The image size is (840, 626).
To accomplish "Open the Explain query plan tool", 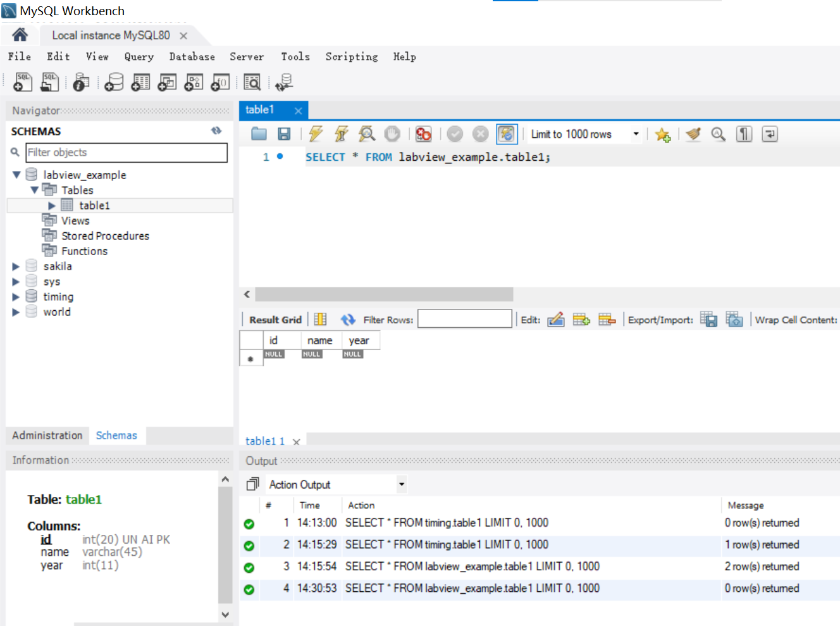I will coord(367,134).
